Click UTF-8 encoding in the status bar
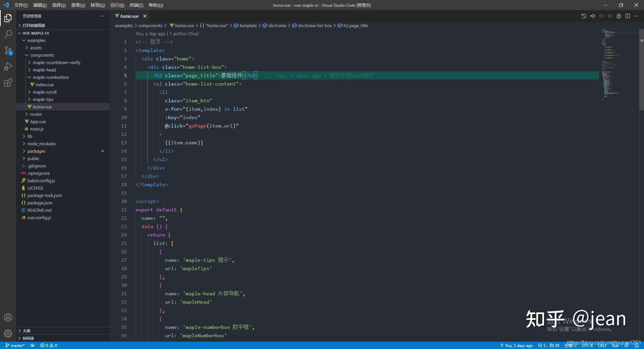This screenshot has height=349, width=644. pyautogui.click(x=588, y=345)
